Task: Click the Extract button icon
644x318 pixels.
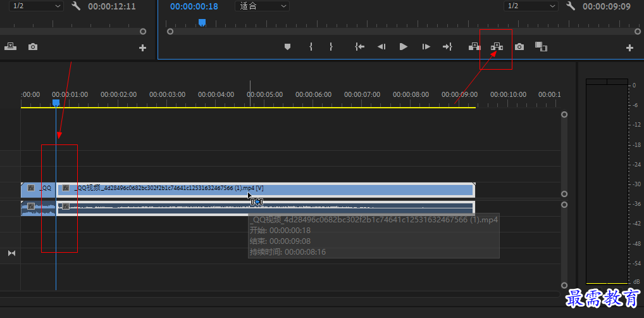Action: tap(497, 46)
